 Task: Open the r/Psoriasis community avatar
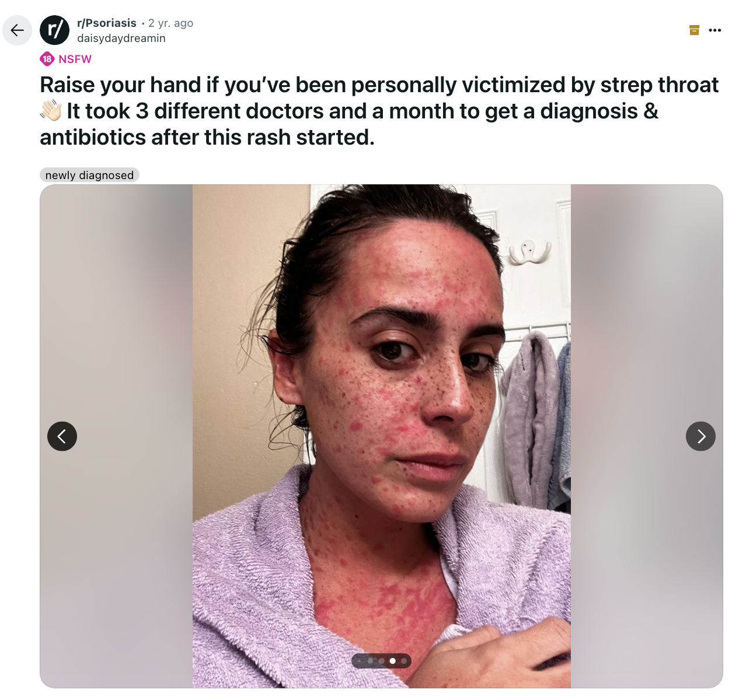point(54,30)
